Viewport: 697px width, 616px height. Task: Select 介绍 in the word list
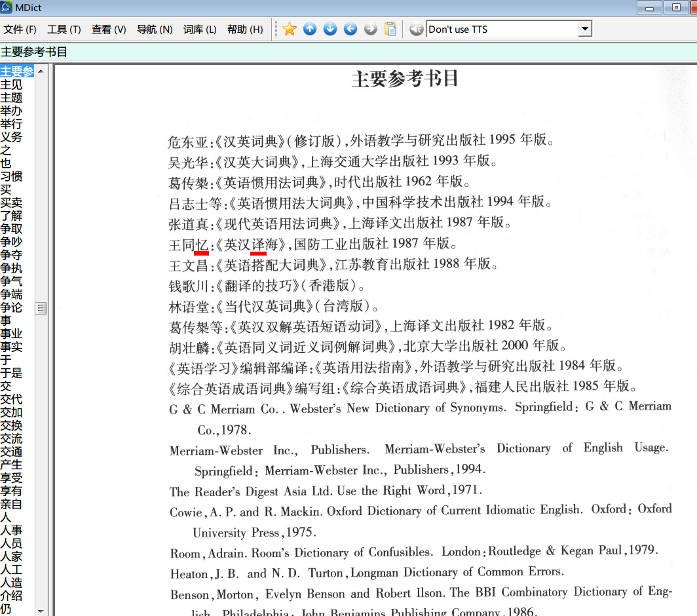point(11,596)
